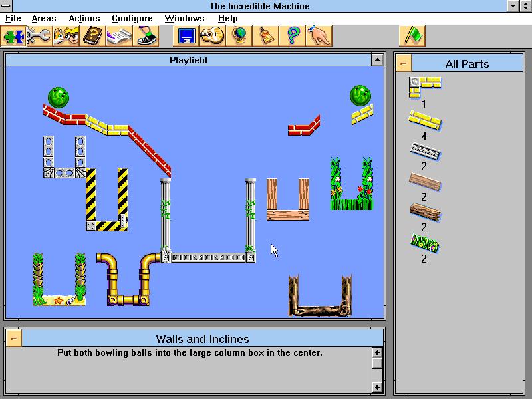Click the right green bowling ball
Screen dimensions: 532x399
[x=360, y=96]
